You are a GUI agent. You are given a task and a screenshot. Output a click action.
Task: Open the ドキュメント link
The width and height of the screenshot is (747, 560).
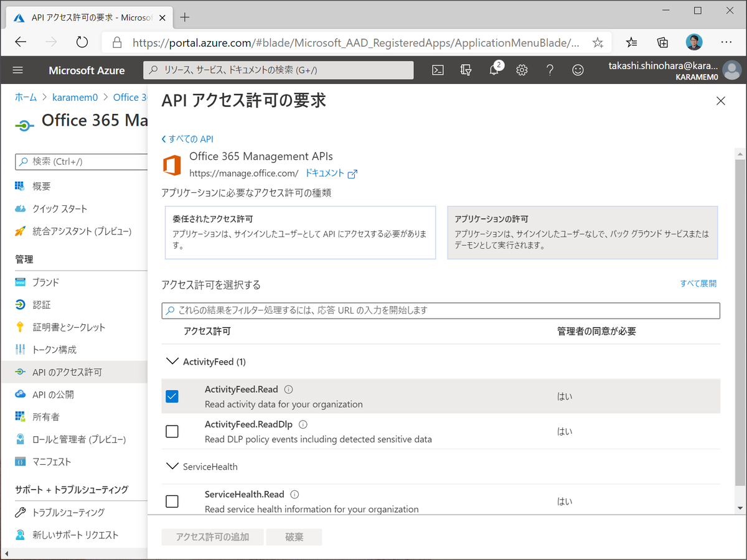324,173
